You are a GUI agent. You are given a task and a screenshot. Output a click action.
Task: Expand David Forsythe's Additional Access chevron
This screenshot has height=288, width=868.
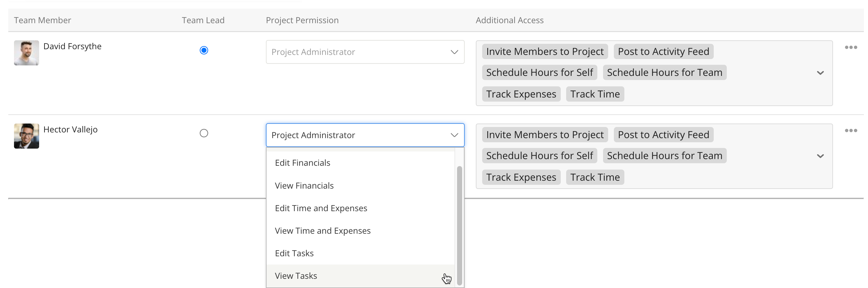click(x=820, y=73)
